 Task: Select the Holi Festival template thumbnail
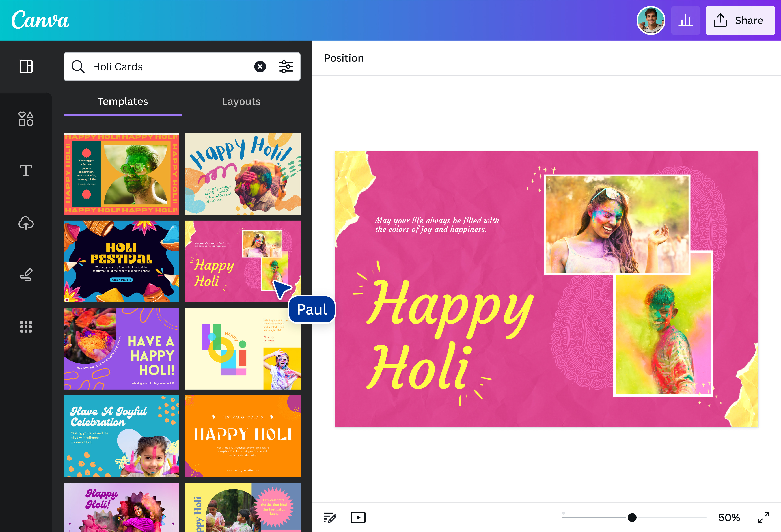click(x=121, y=261)
